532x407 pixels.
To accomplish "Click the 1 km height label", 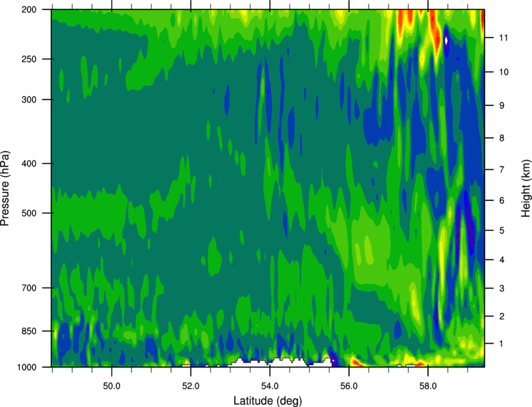I will 501,344.
